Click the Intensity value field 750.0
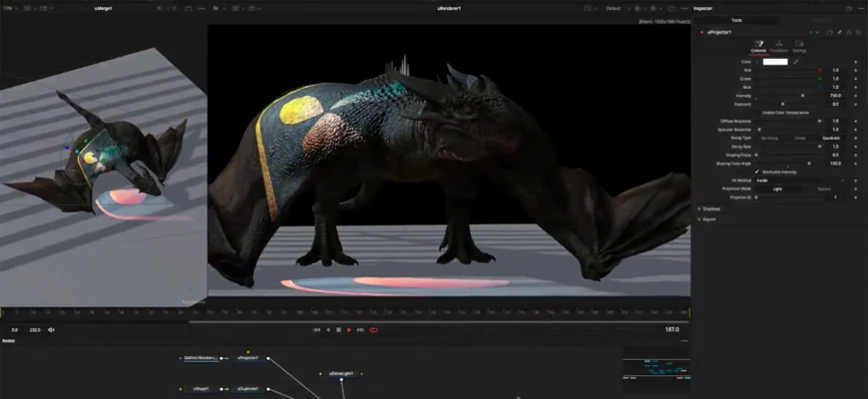Viewport: 868px width, 399px height. click(x=835, y=96)
